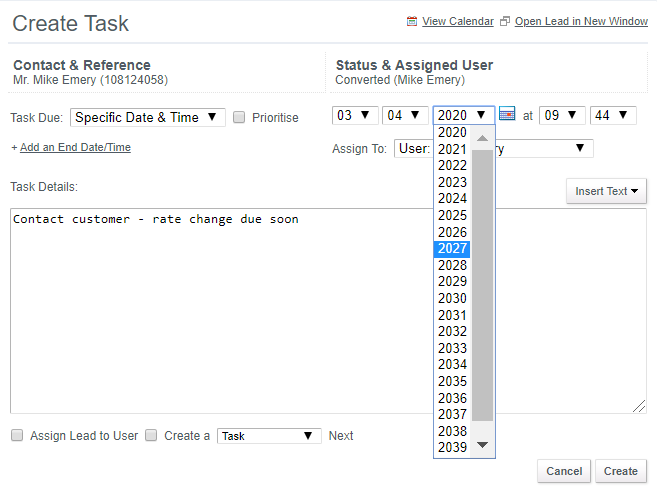The height and width of the screenshot is (501, 657).
Task: Click the new window icon beside Open Lead
Action: [x=505, y=21]
